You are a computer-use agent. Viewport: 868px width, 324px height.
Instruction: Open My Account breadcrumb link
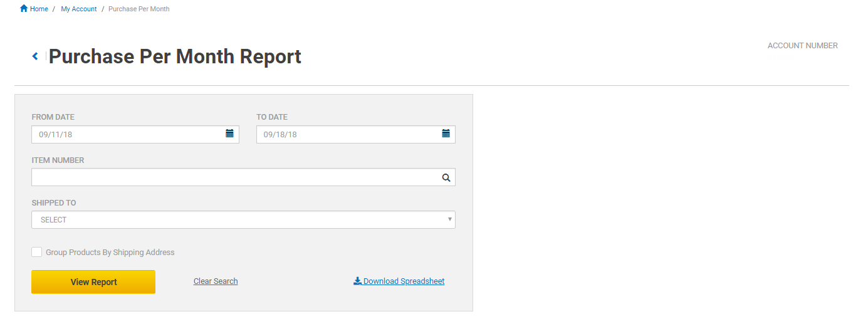tap(79, 9)
